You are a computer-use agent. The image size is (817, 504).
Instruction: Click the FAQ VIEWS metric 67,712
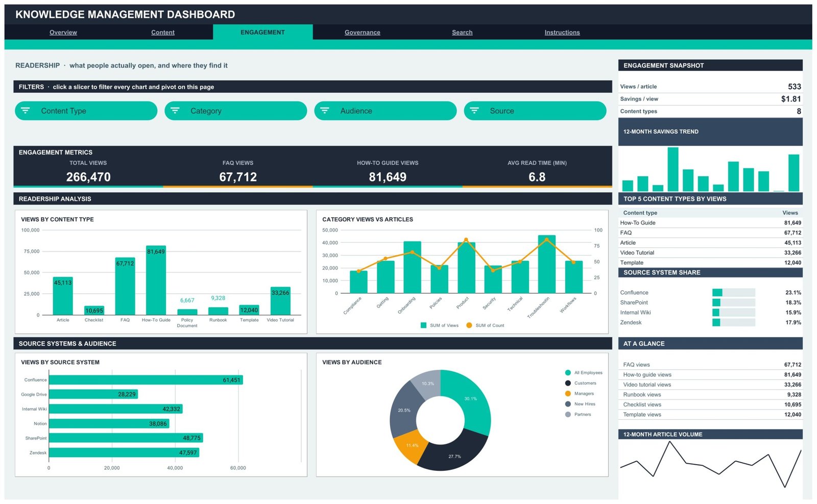tap(238, 177)
